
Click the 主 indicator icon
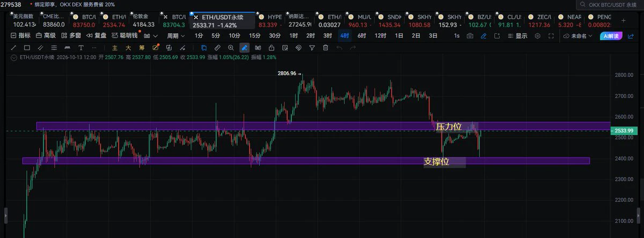coord(115,47)
